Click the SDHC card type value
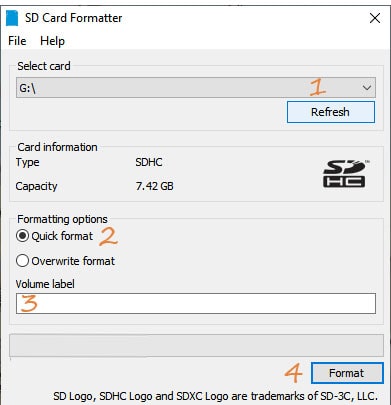 click(149, 162)
